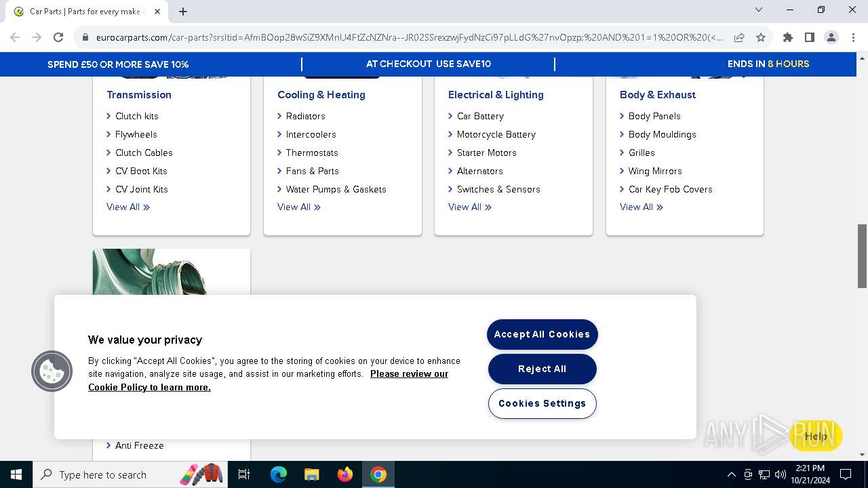This screenshot has height=488, width=868.
Task: Open Water Pumps & Gaskets
Action: tap(336, 189)
